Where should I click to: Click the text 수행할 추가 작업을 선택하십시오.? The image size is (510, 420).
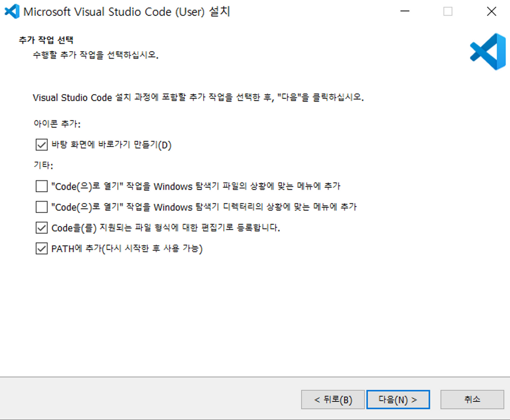click(x=96, y=55)
